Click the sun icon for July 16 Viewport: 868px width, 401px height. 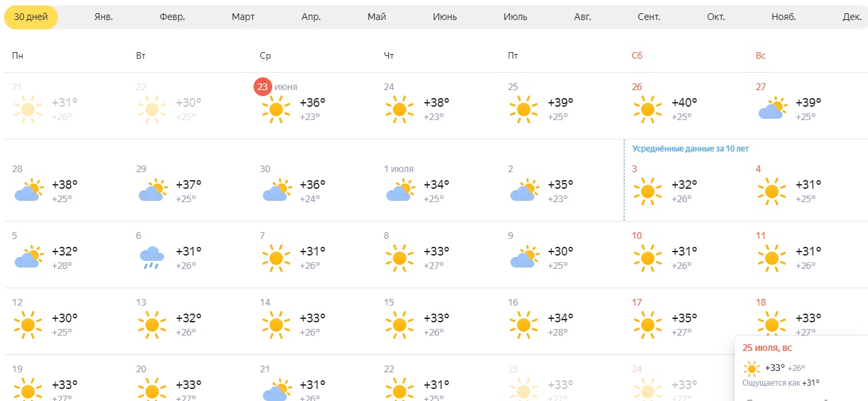pyautogui.click(x=524, y=325)
